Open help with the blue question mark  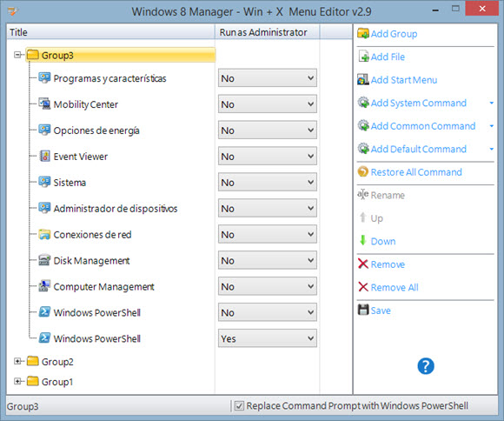click(426, 366)
